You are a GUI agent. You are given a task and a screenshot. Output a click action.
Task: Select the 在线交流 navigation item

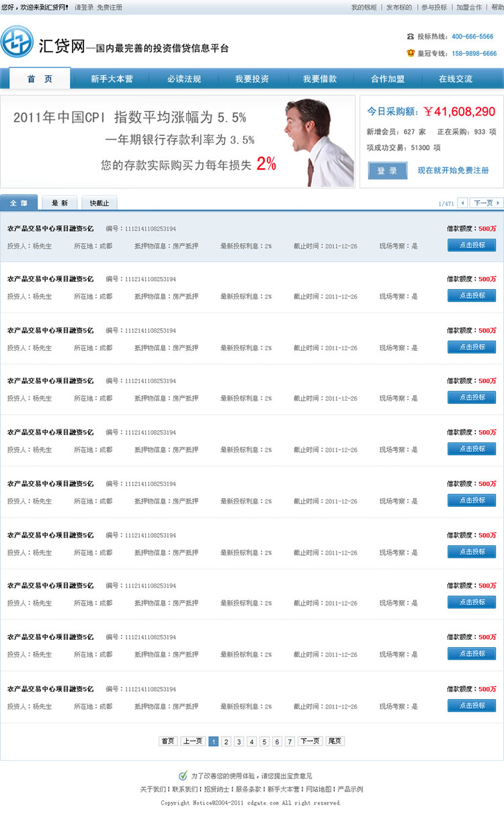pyautogui.click(x=455, y=79)
